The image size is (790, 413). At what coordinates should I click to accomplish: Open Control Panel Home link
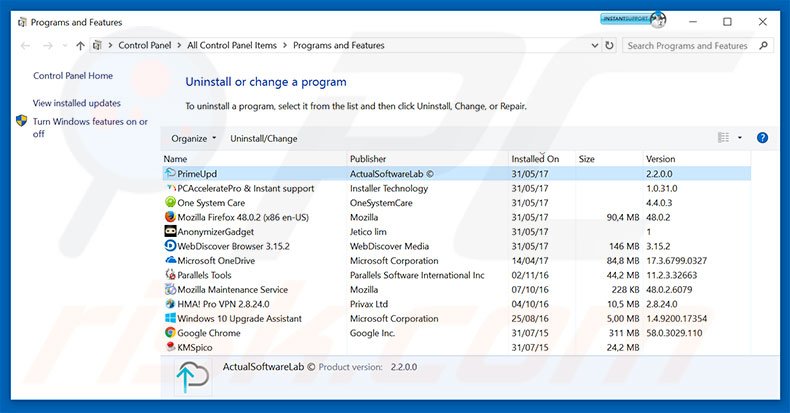click(73, 76)
